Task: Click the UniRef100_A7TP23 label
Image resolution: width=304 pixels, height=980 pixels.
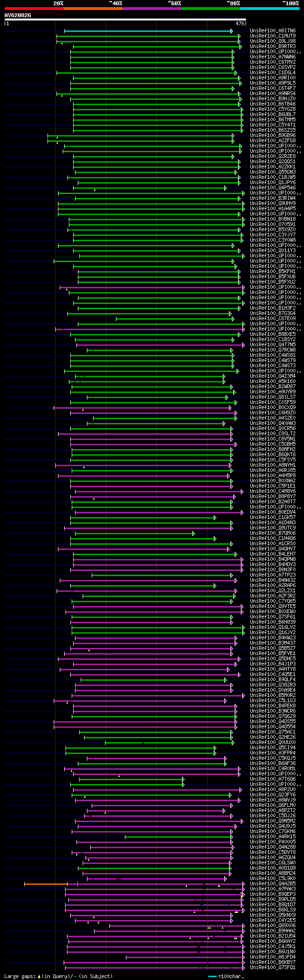Action: click(273, 575)
